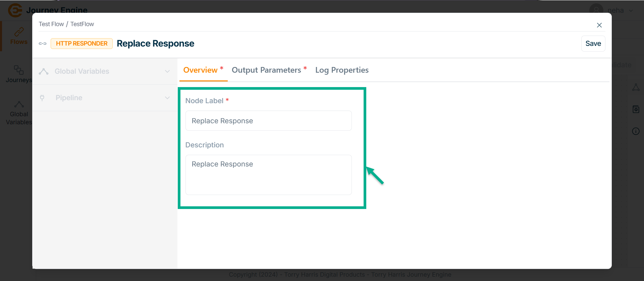
Task: Click the user avatar icon
Action: click(596, 10)
